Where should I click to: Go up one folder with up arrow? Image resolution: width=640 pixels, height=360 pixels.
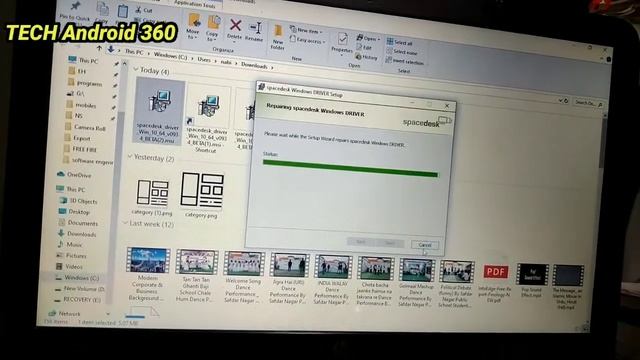coord(99,48)
